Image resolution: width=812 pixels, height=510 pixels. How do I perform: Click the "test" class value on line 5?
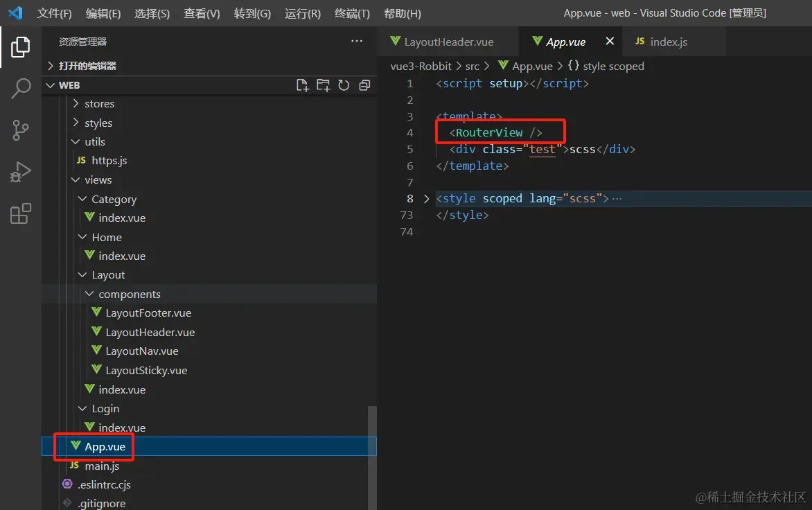pyautogui.click(x=542, y=149)
